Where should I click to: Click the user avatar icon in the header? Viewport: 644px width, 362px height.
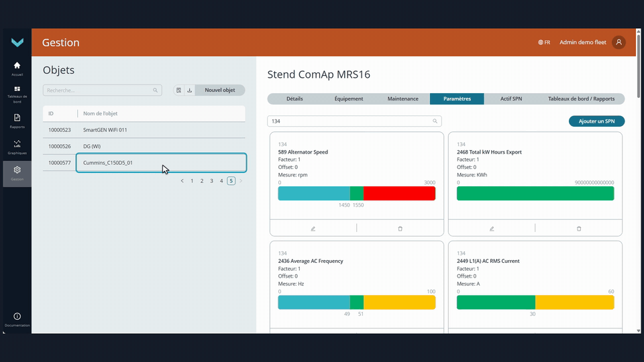pos(619,42)
